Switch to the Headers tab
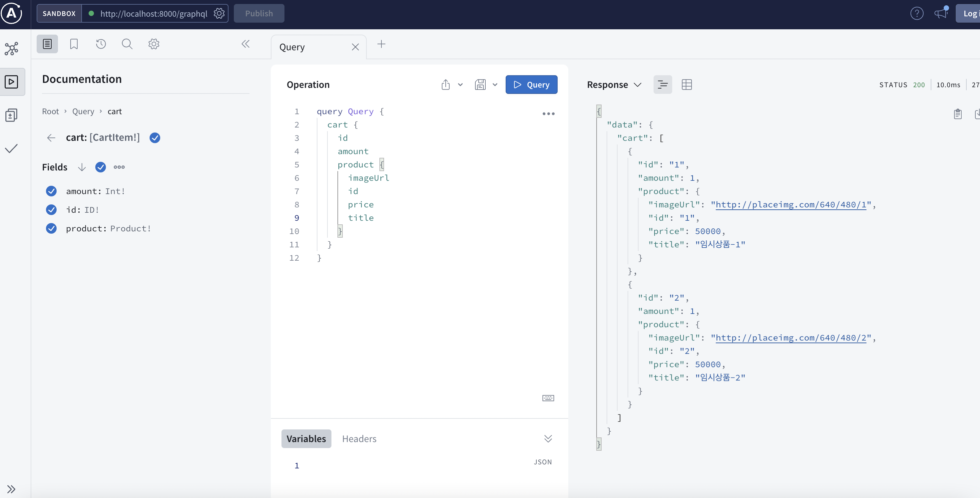This screenshot has width=980, height=498. [x=359, y=439]
